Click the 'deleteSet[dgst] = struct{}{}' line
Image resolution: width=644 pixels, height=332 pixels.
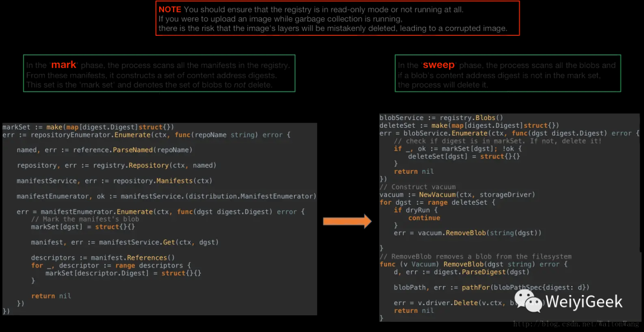pos(464,156)
